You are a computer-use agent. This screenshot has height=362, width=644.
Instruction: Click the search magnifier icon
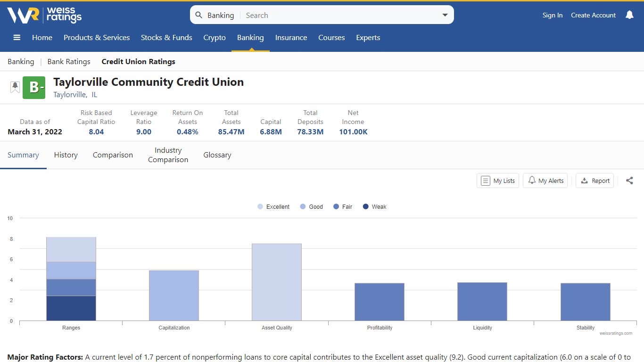click(199, 15)
